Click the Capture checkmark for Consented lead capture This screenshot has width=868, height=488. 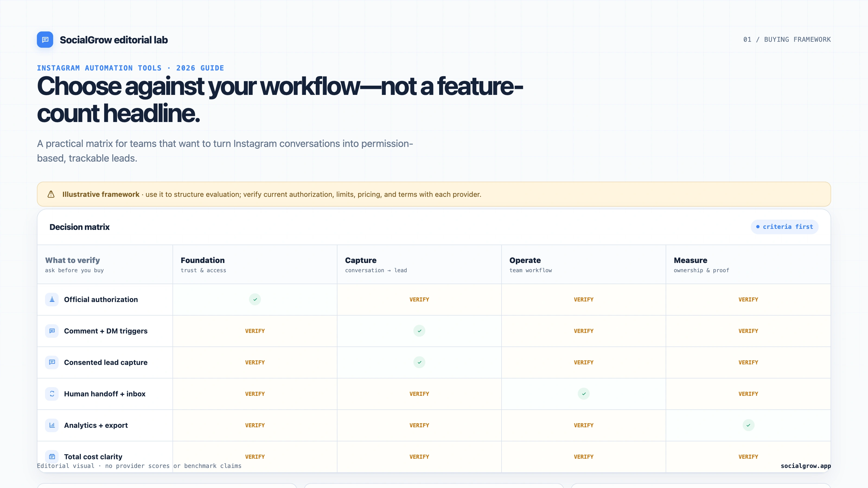click(419, 362)
